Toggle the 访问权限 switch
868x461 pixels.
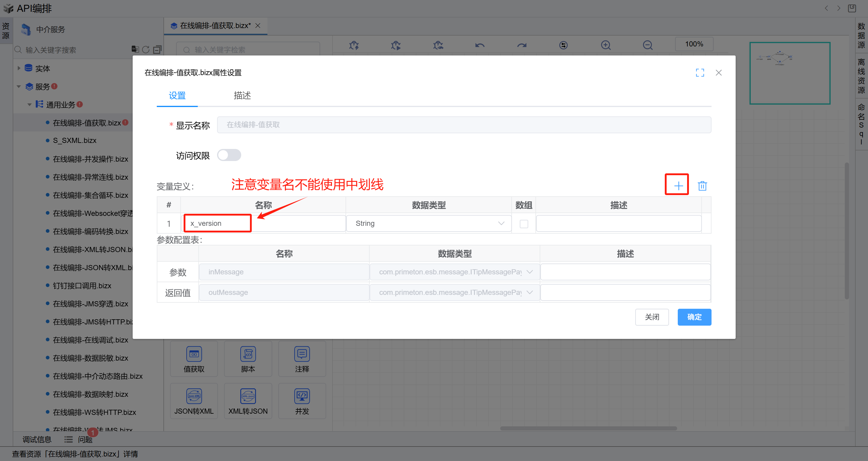229,155
